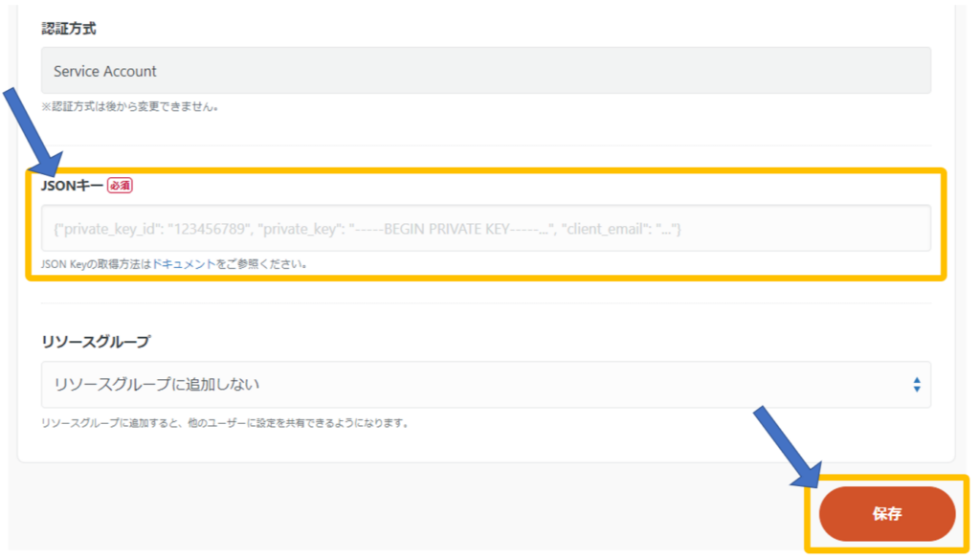Click the リソースグループ heading label

click(x=96, y=341)
